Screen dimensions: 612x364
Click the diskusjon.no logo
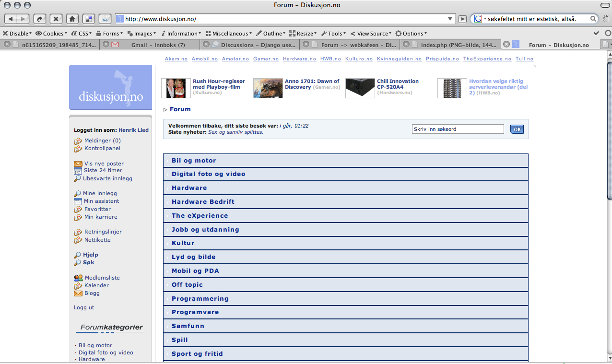pyautogui.click(x=111, y=87)
